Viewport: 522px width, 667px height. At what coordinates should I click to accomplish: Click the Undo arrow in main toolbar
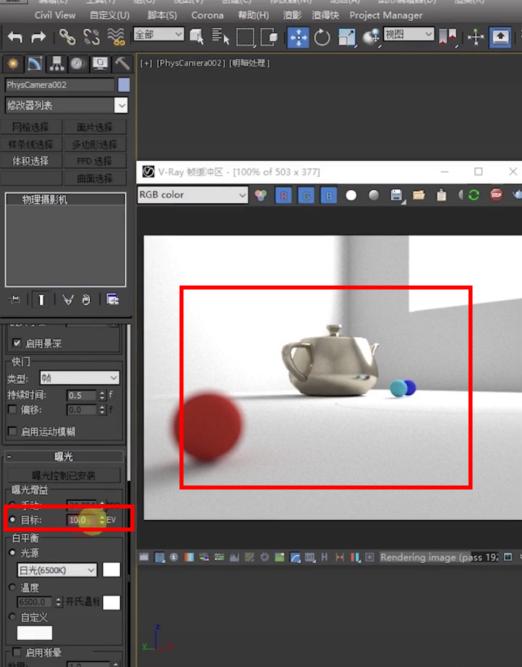pyautogui.click(x=15, y=37)
